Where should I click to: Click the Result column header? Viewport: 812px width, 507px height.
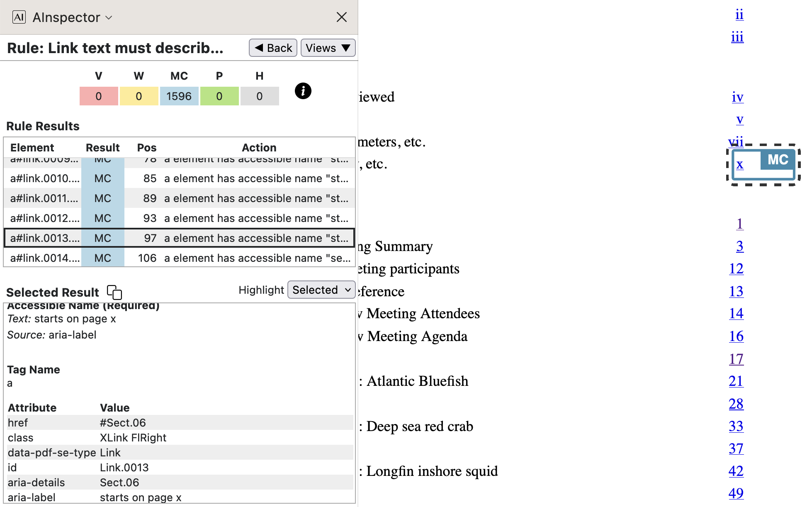(x=102, y=148)
